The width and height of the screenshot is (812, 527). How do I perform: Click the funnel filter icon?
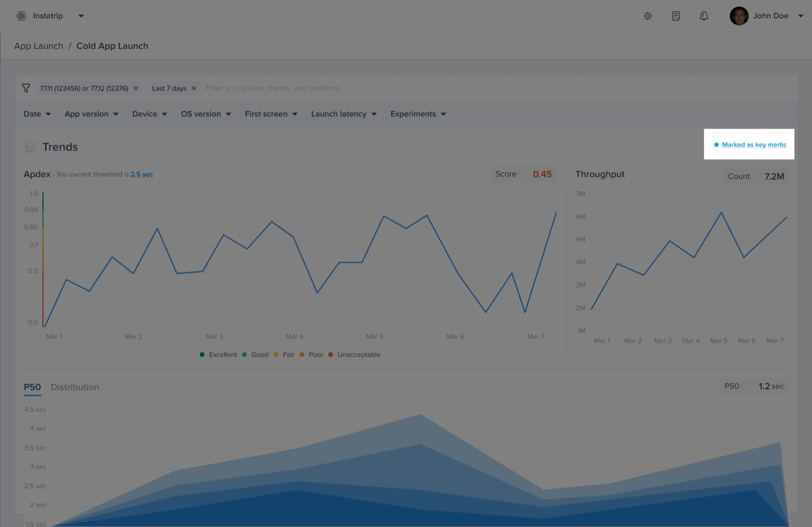pos(26,88)
